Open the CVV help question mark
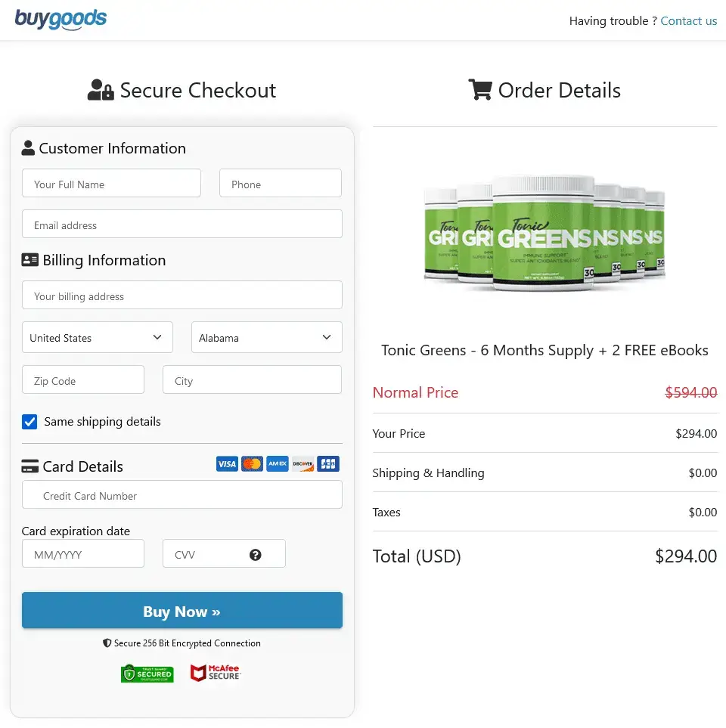Screen dimensions: 726x728 (256, 553)
